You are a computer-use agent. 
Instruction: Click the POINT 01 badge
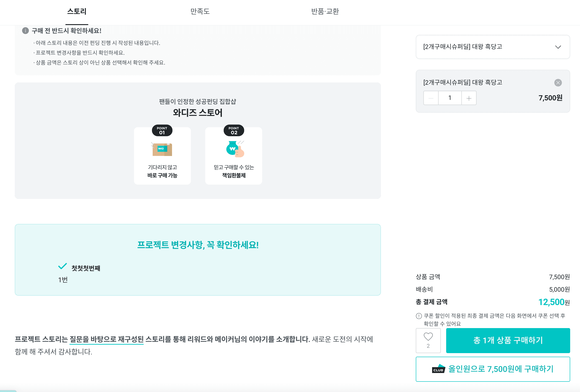162,130
